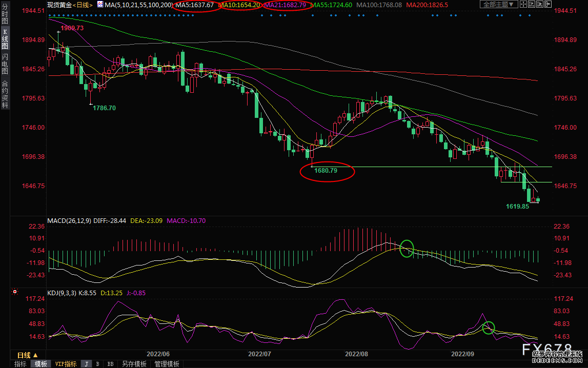This screenshot has height=368, width=588.
Task: Switch to the 分时图 side tab
Action: (x=5, y=13)
